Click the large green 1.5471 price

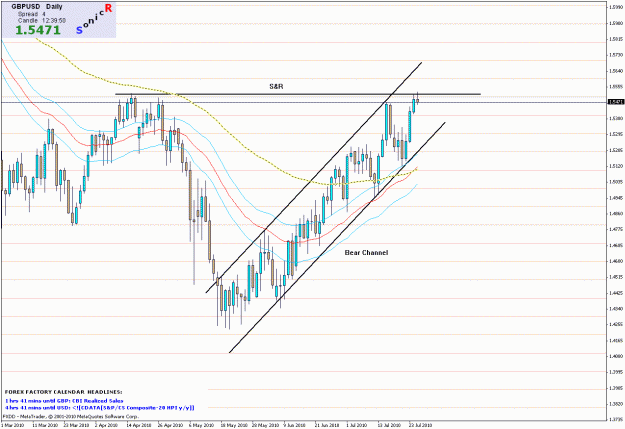tap(38, 30)
